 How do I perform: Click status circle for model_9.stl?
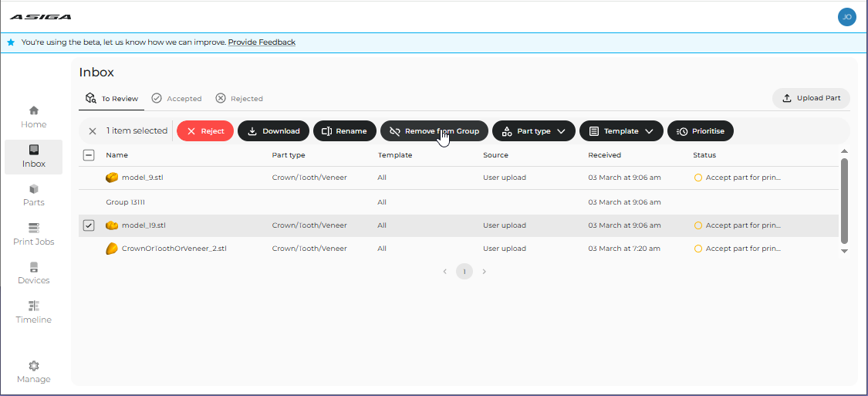click(x=698, y=178)
